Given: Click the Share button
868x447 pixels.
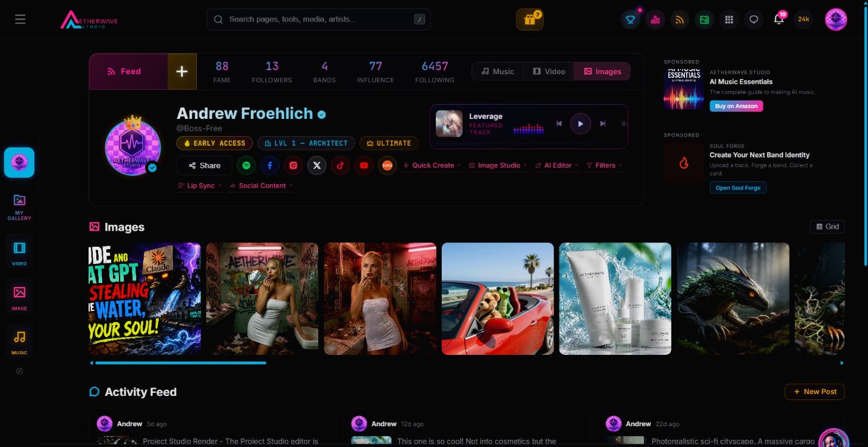Looking at the screenshot, I should point(204,165).
